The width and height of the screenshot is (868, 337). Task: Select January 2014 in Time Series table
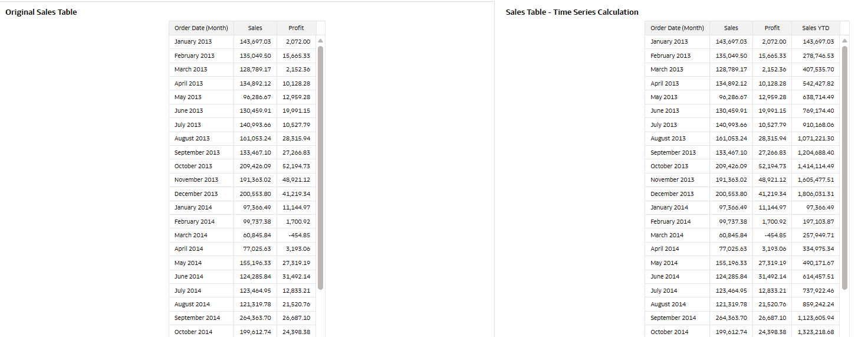pyautogui.click(x=669, y=207)
